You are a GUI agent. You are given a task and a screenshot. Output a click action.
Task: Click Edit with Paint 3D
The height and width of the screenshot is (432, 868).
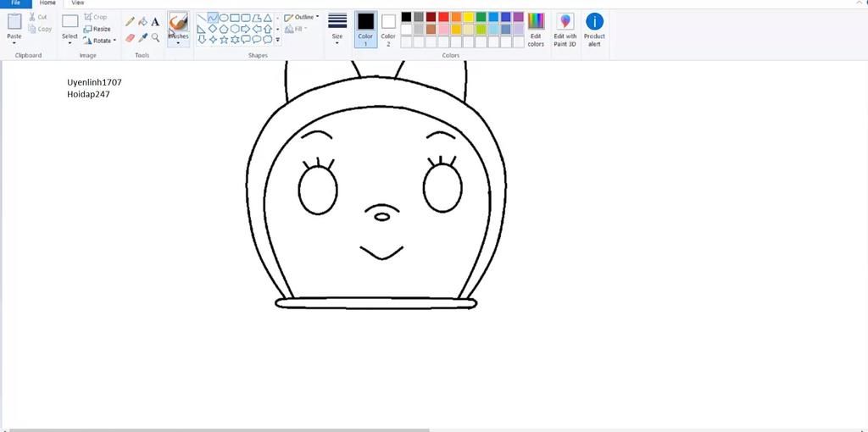[565, 29]
